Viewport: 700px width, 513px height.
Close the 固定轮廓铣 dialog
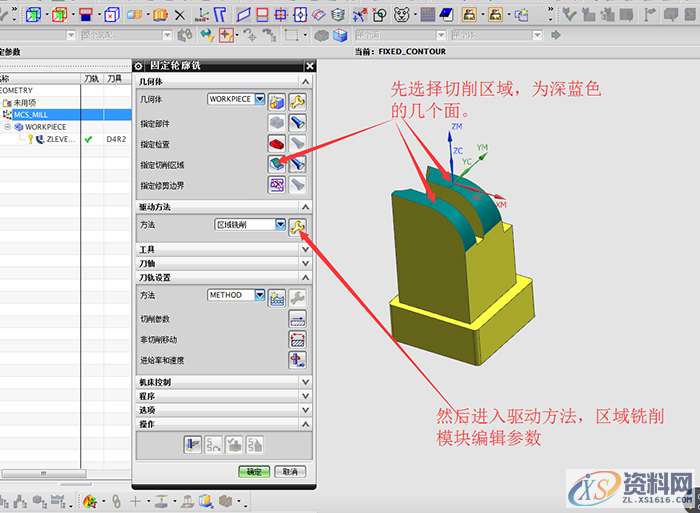[x=310, y=66]
